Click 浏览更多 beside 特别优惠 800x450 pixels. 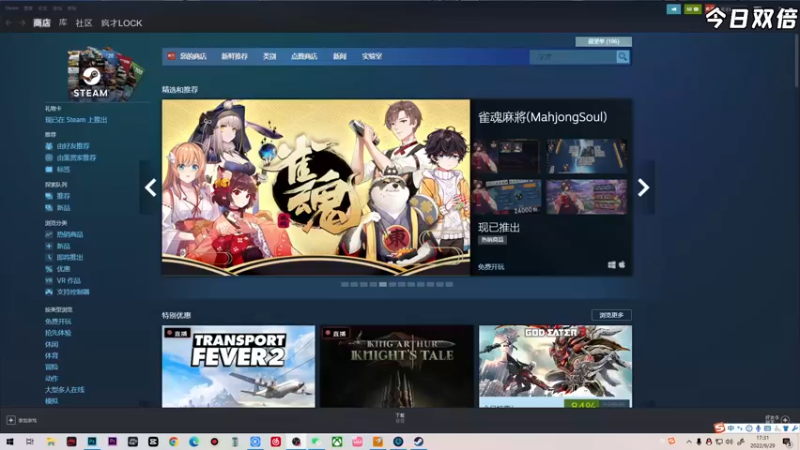click(x=611, y=315)
